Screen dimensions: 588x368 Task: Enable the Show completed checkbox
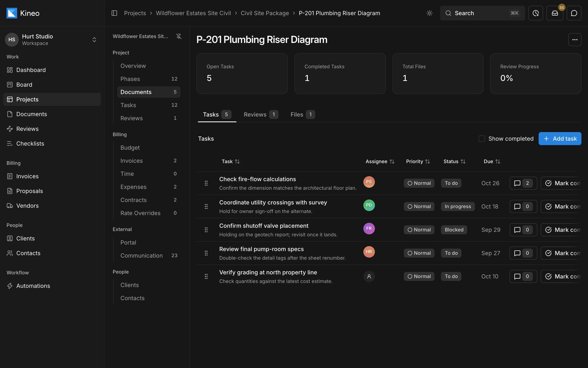point(482,139)
